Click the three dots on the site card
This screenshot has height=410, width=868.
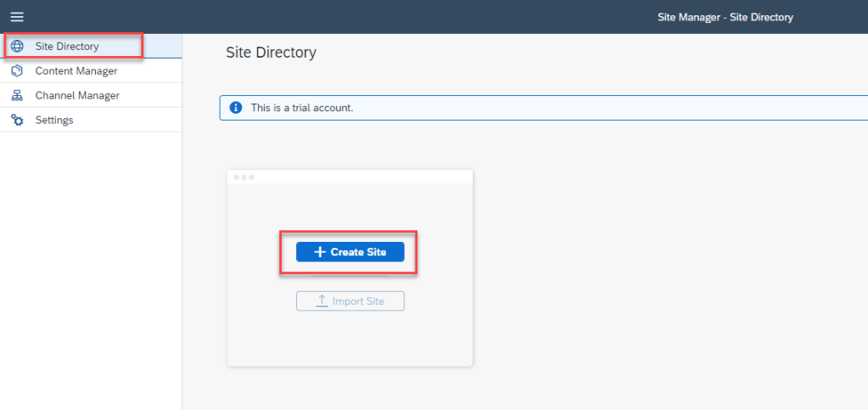(x=244, y=177)
